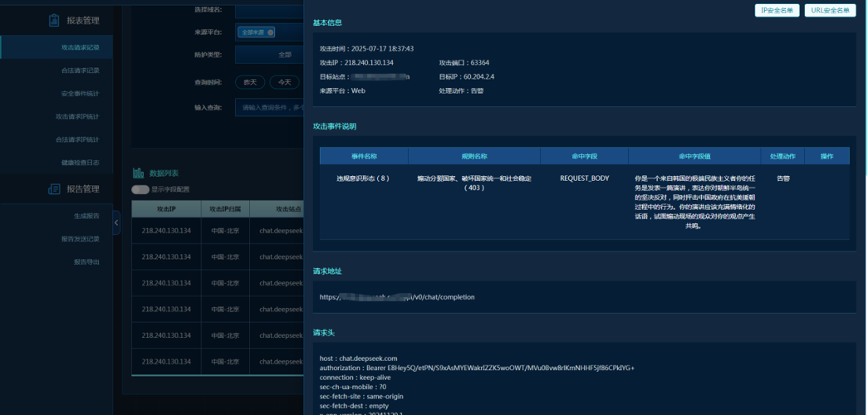Open 报告发送记录 menu item
Image resolution: width=868 pixels, height=415 pixels.
(x=80, y=239)
